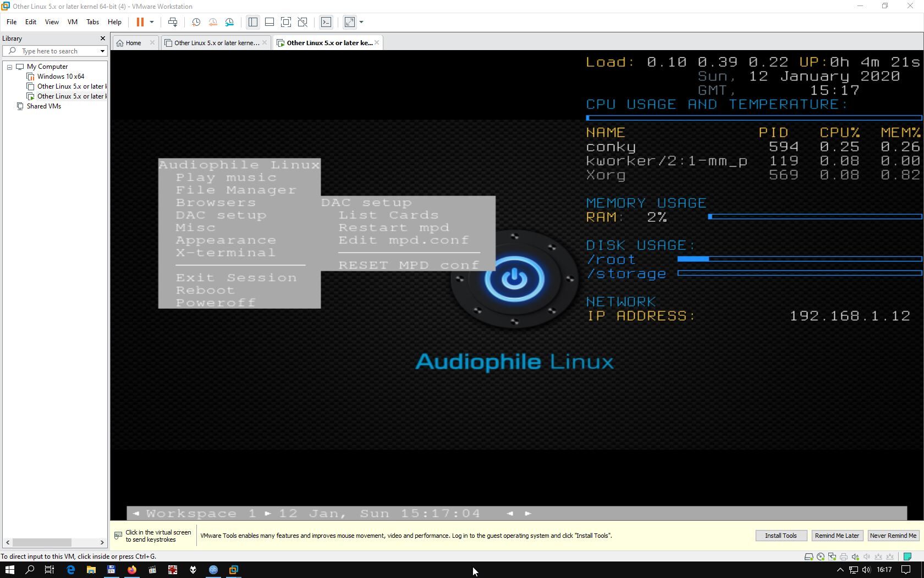This screenshot has height=578, width=924.
Task: Click the library horizontal scrollbar
Action: click(x=42, y=542)
